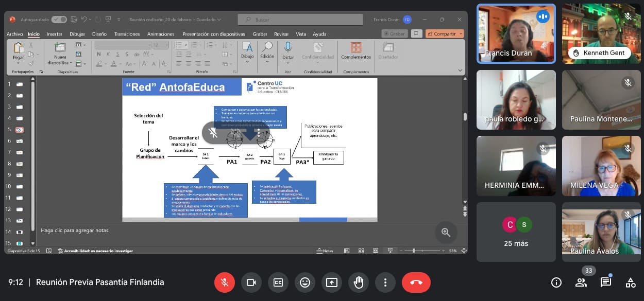644x301 pixels.
Task: Click the undo arrow in title bar
Action: [84, 20]
